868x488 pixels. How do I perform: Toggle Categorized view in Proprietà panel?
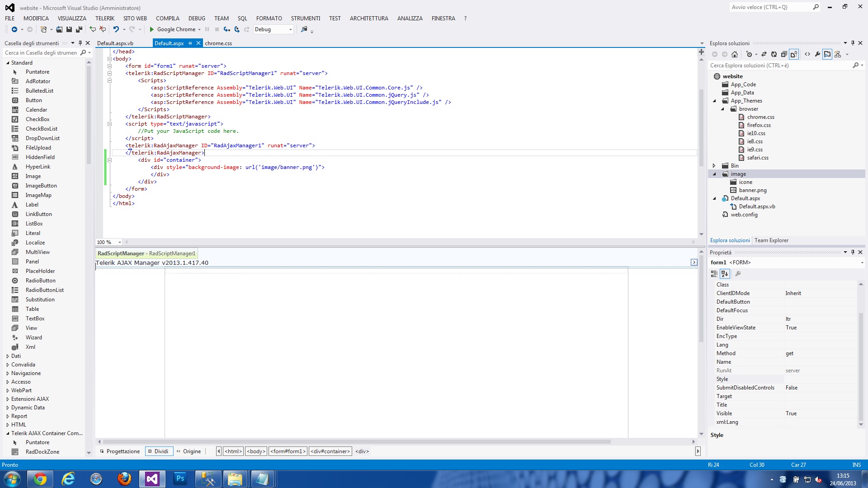pyautogui.click(x=714, y=274)
